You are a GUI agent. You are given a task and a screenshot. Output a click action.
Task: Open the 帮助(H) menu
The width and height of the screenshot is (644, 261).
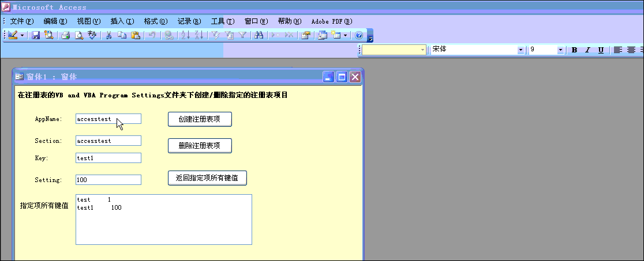tap(290, 21)
